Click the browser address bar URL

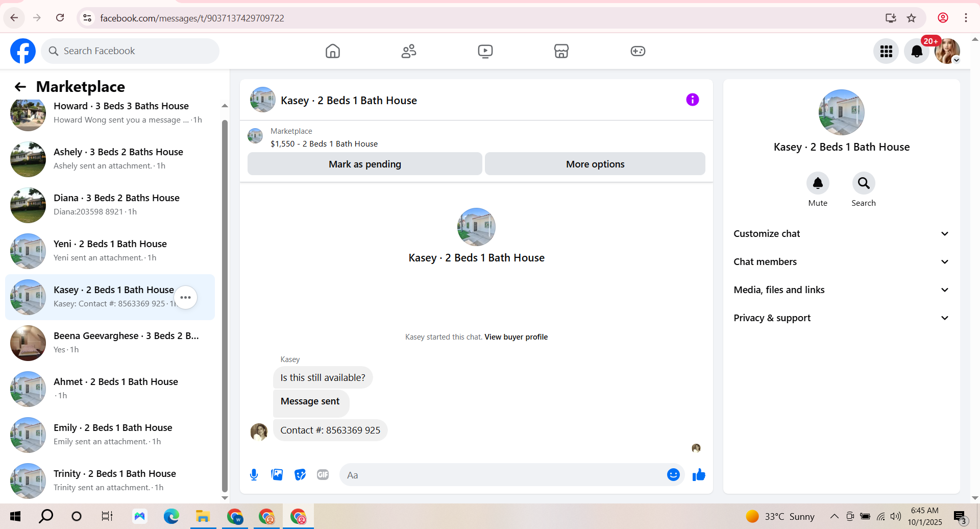(x=192, y=18)
